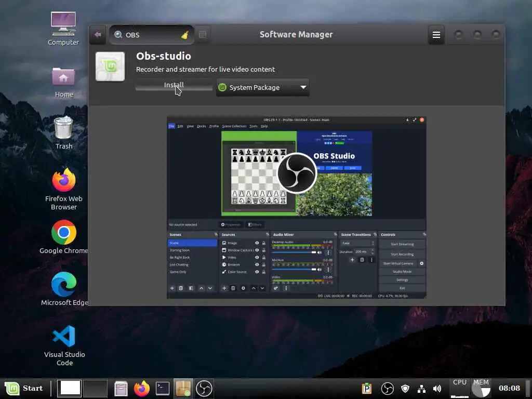Open the file manager from the taskbar
The height and width of the screenshot is (399, 532).
pyautogui.click(x=121, y=389)
